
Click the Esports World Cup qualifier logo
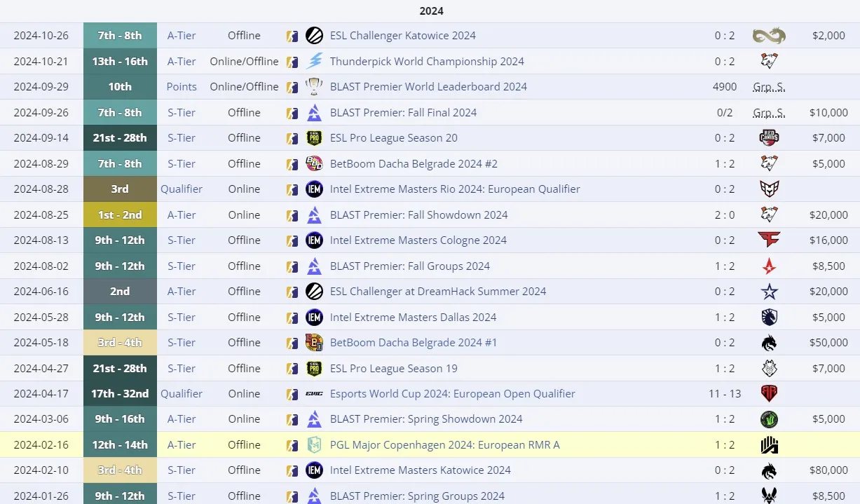point(315,394)
